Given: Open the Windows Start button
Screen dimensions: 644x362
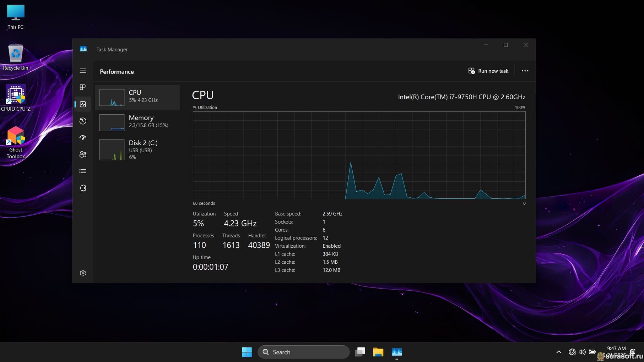Looking at the screenshot, I should tap(247, 352).
